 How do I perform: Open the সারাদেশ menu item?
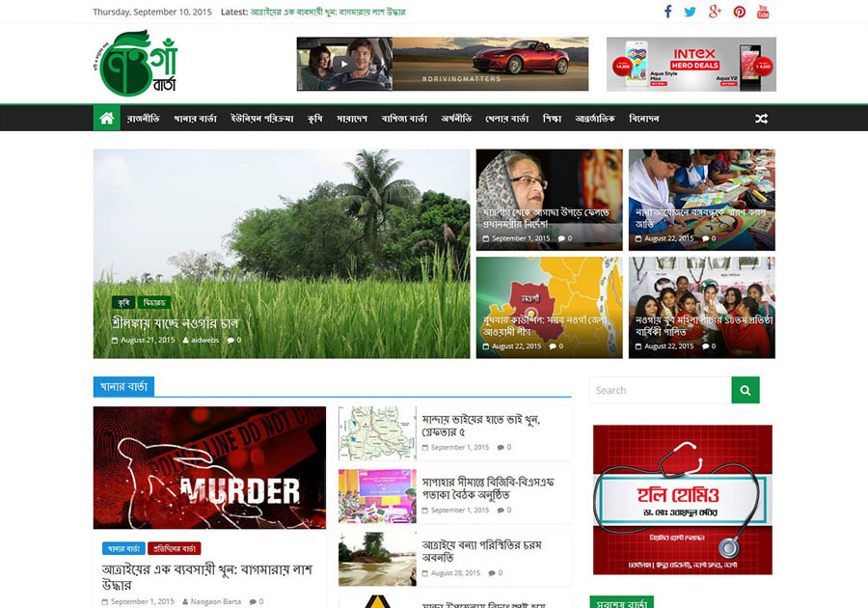tap(352, 119)
